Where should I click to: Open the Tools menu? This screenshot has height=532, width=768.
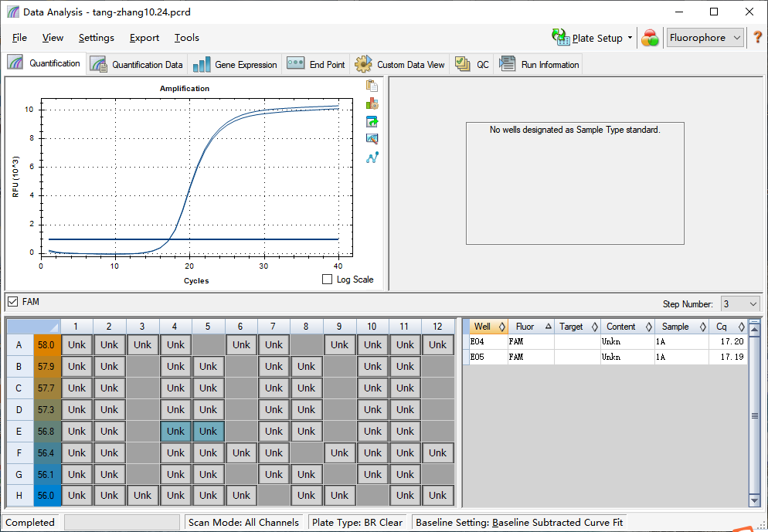[x=187, y=38]
